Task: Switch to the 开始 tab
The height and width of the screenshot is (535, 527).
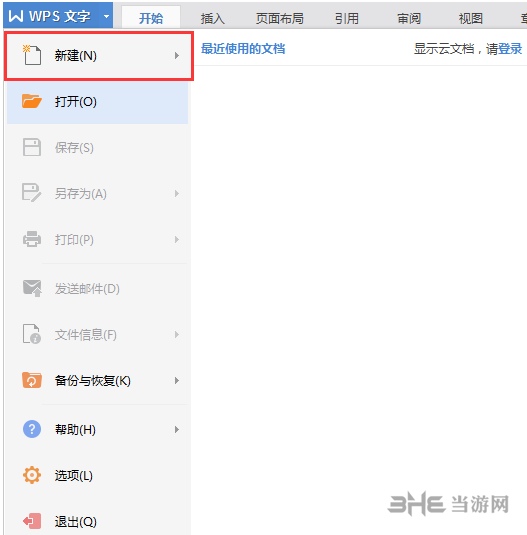Action: pos(151,18)
